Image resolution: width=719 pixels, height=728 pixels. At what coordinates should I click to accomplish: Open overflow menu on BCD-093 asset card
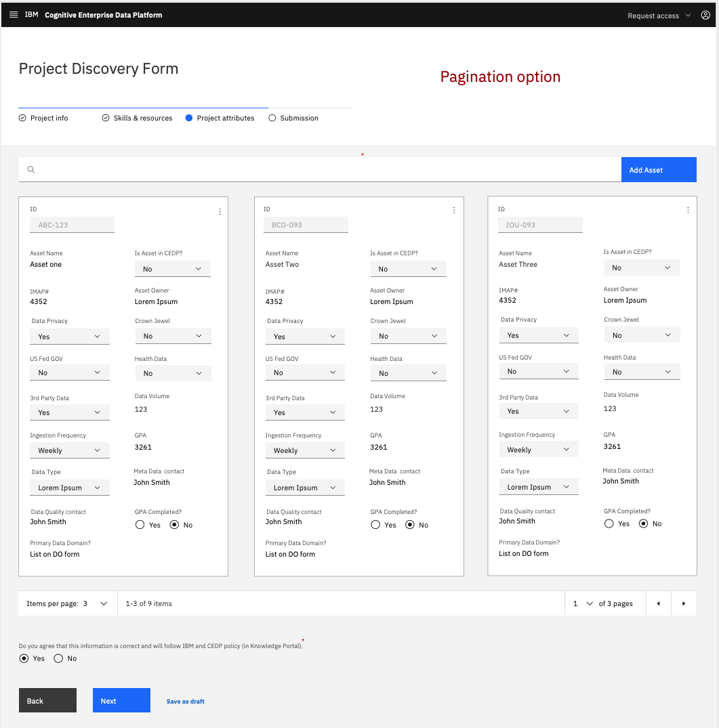tap(454, 211)
